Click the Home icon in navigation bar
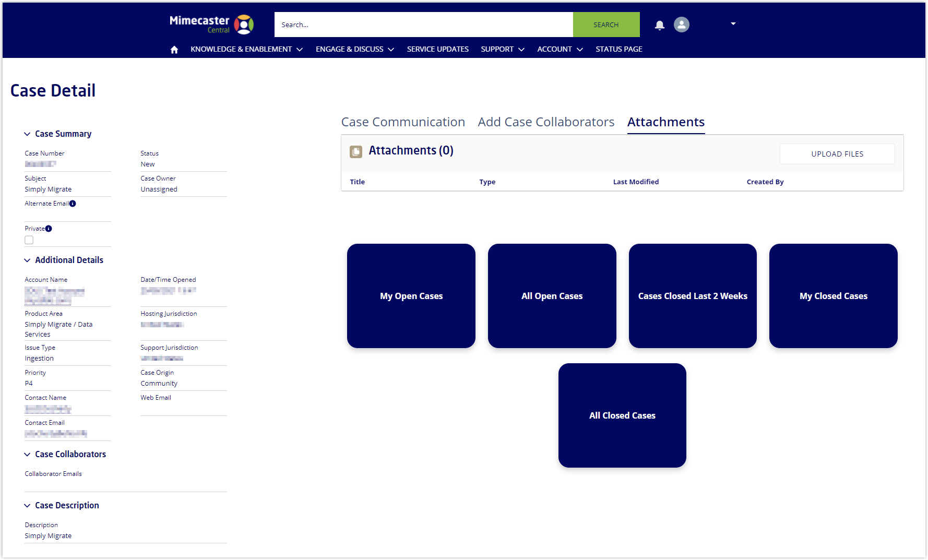 pos(174,50)
